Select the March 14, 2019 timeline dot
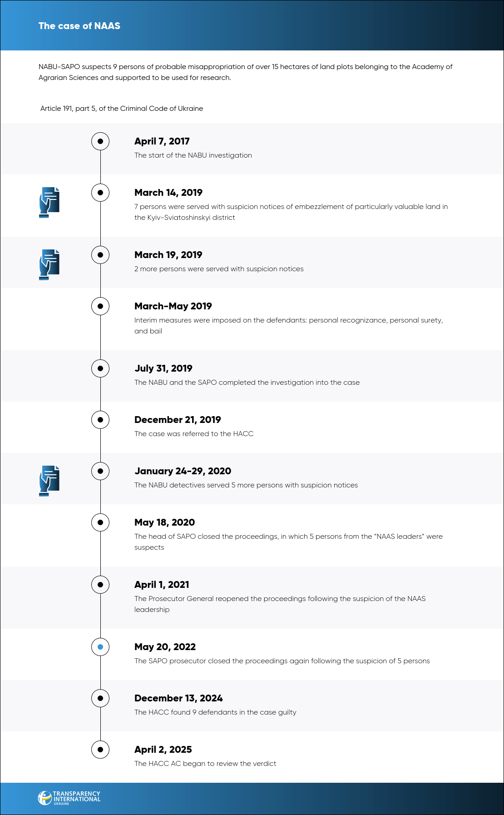The height and width of the screenshot is (815, 504). point(100,193)
